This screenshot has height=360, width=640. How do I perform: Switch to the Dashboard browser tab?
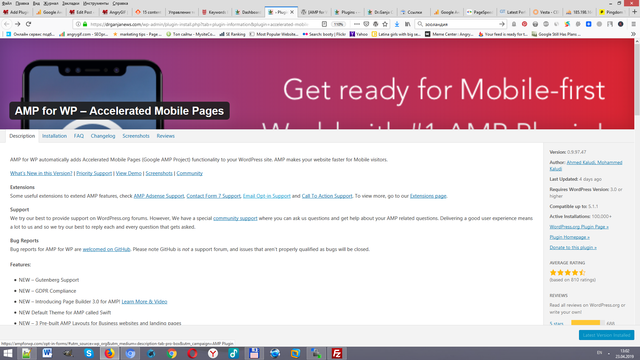pos(247,12)
